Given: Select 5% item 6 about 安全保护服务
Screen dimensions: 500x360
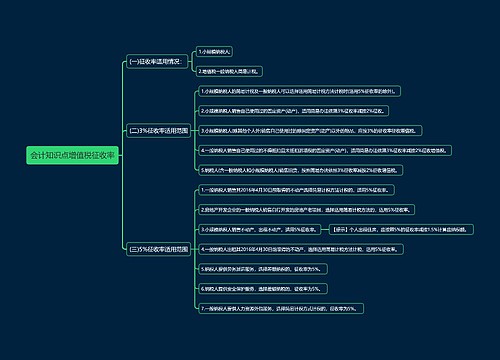Looking at the screenshot, I should point(263,289).
